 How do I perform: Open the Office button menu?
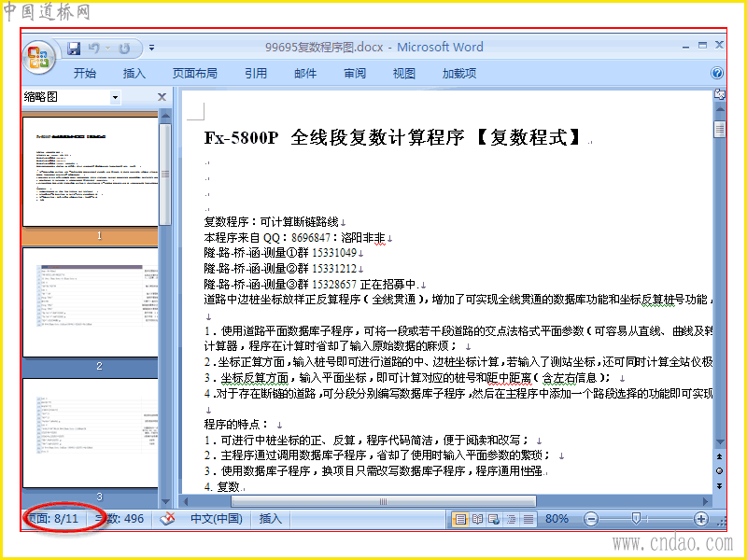pyautogui.click(x=38, y=58)
